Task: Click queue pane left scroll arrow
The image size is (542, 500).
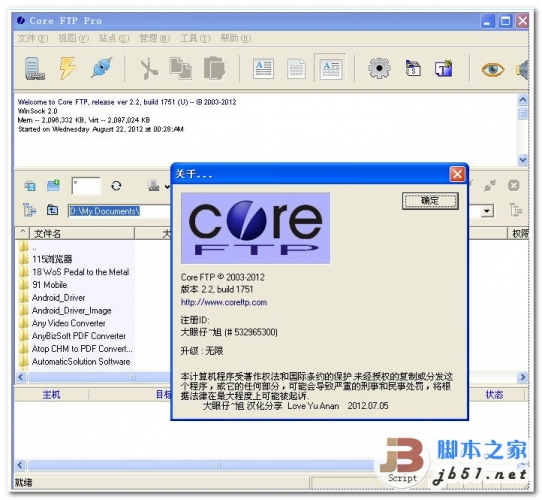Action: pyautogui.click(x=20, y=465)
